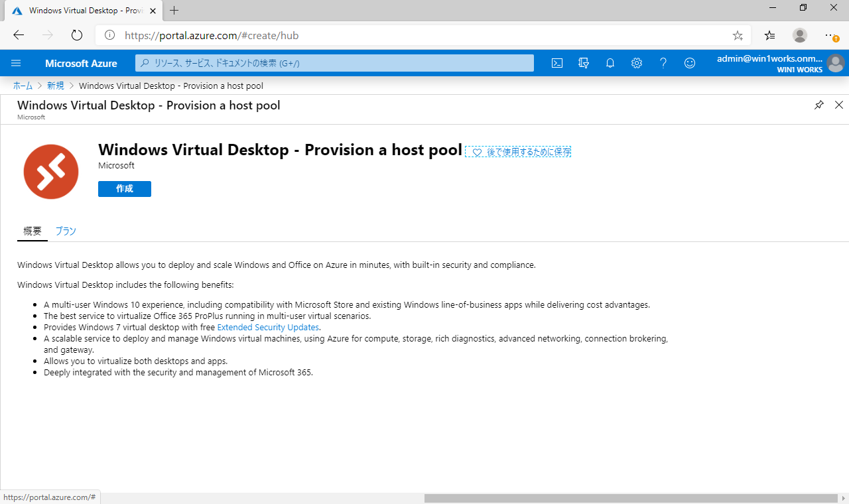Focus the resource search box

pos(335,63)
